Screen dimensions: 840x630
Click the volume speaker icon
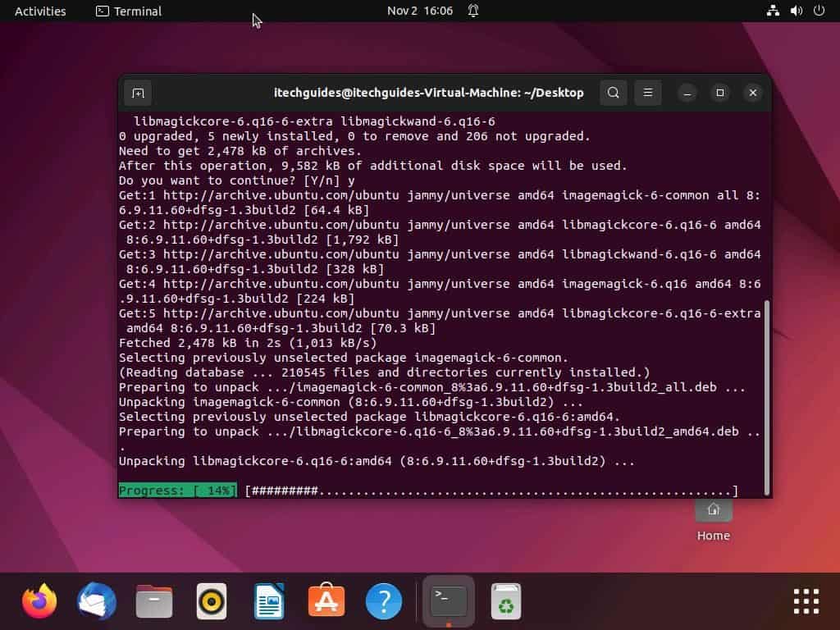tap(796, 11)
